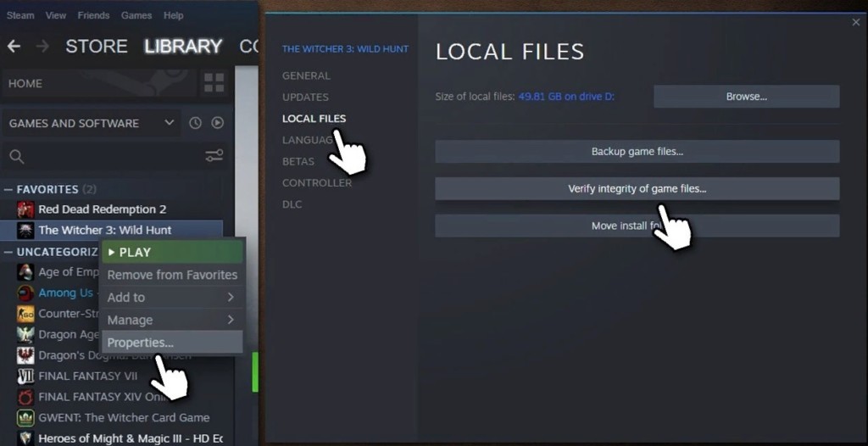868x446 pixels.
Task: Click GWENT game icon
Action: [25, 418]
